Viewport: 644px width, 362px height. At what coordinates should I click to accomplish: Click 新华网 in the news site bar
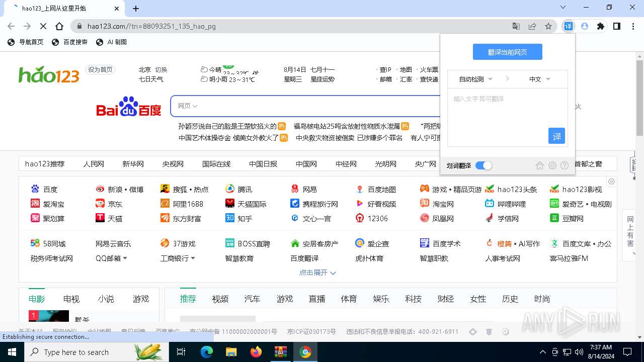click(x=133, y=164)
